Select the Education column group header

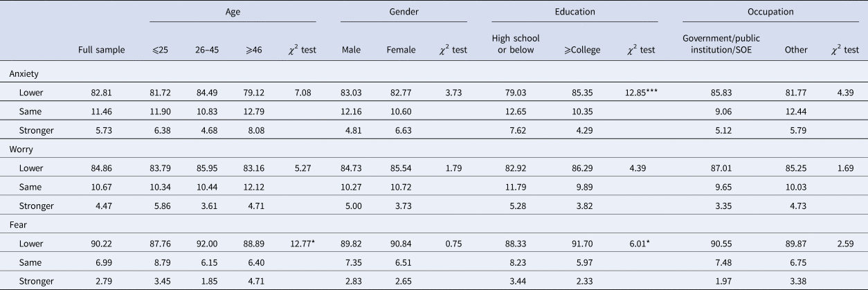click(575, 12)
